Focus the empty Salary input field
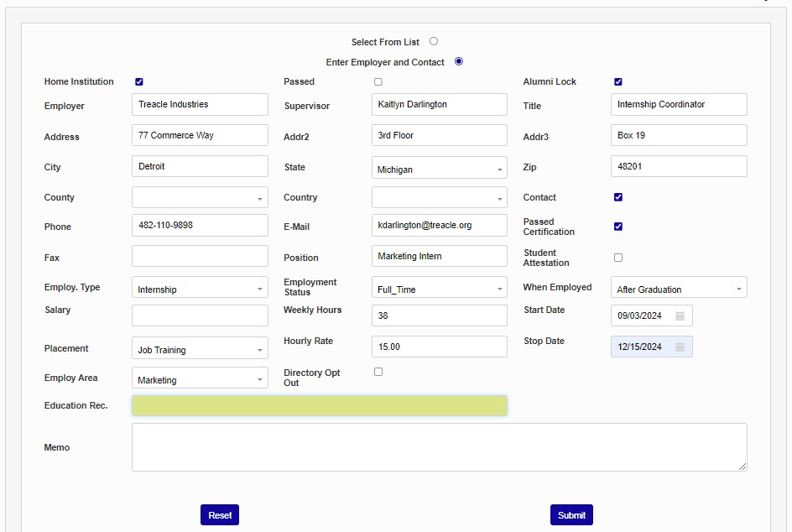The height and width of the screenshot is (532, 792). [200, 316]
